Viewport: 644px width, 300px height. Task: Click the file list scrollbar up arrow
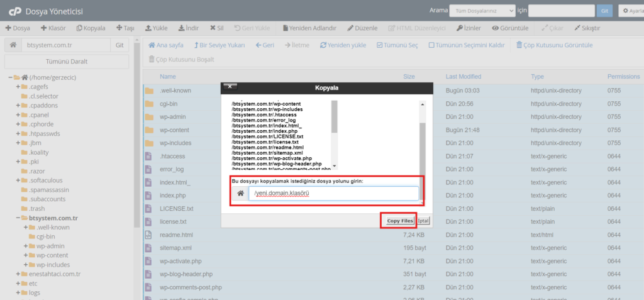pyautogui.click(x=422, y=104)
